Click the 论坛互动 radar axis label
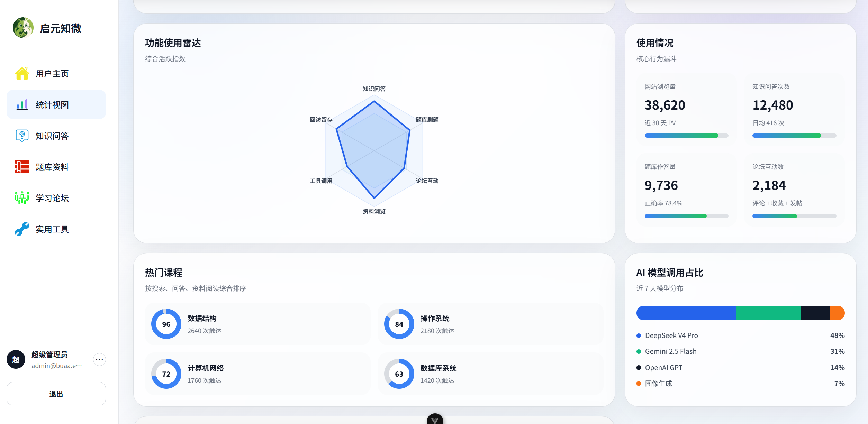868x424 pixels. 427,181
